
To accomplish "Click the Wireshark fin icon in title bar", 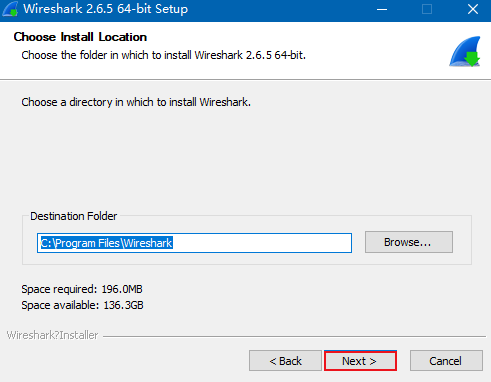I will (x=10, y=9).
